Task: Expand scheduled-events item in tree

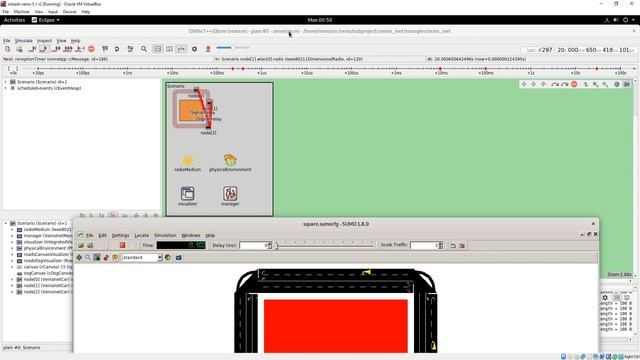Action: [x=6, y=88]
